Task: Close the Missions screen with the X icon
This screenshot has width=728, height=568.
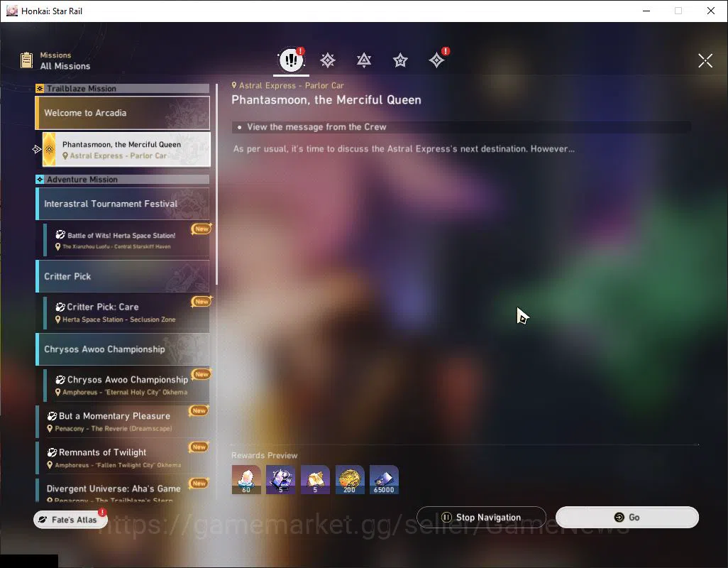Action: pyautogui.click(x=705, y=60)
